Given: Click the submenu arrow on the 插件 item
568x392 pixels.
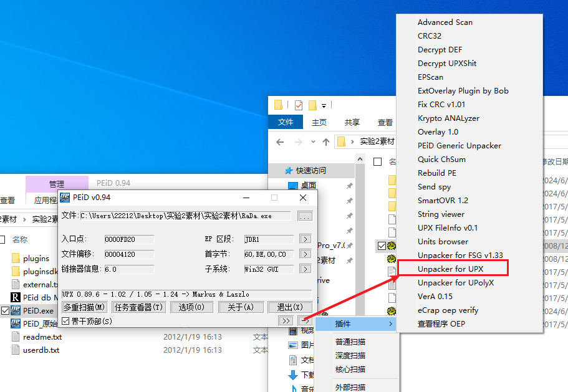Looking at the screenshot, I should click(x=390, y=324).
